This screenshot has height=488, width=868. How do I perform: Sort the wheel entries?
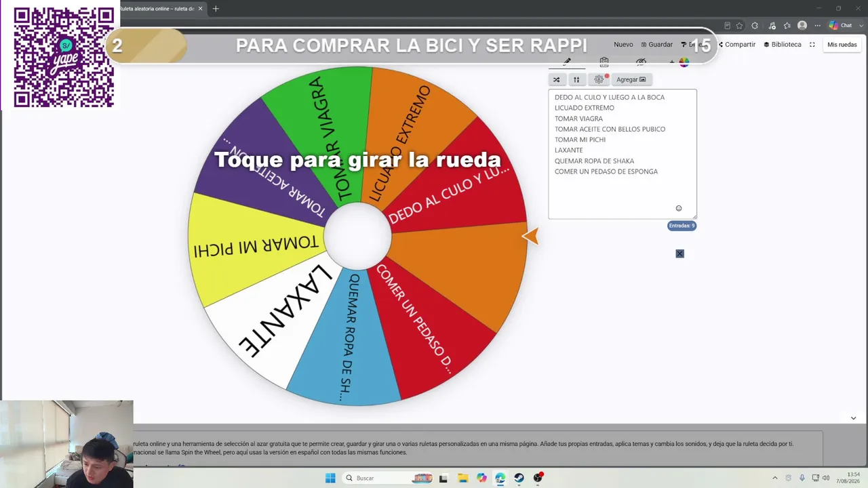[x=576, y=79]
